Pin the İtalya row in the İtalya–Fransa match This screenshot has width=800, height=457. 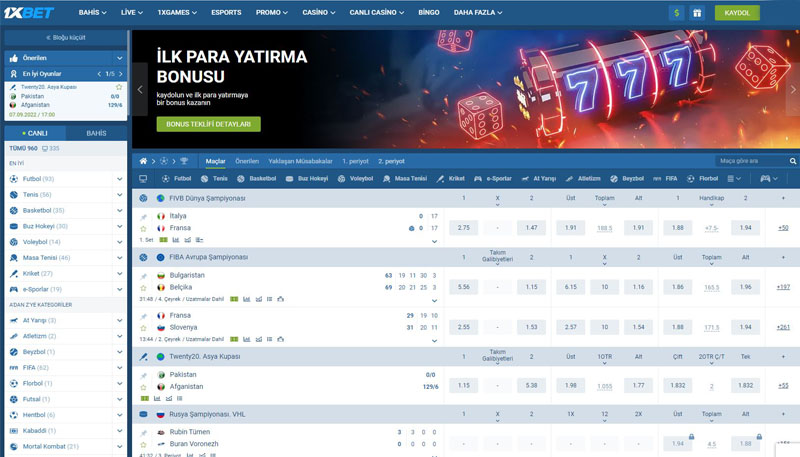click(143, 217)
